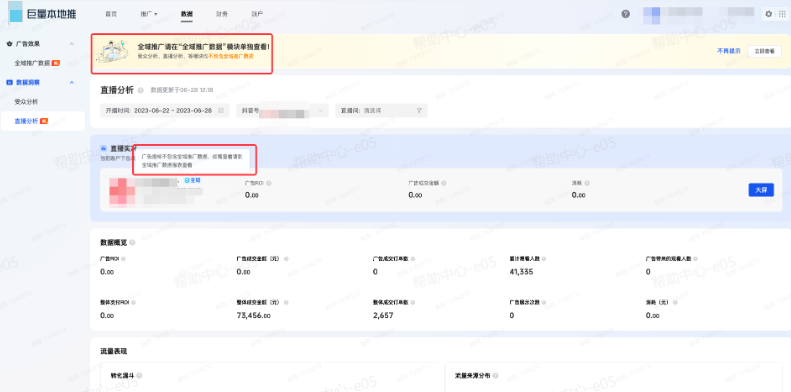Click the 整体成交金额（元） label
Viewport: 791px width, 392px height.
click(258, 303)
